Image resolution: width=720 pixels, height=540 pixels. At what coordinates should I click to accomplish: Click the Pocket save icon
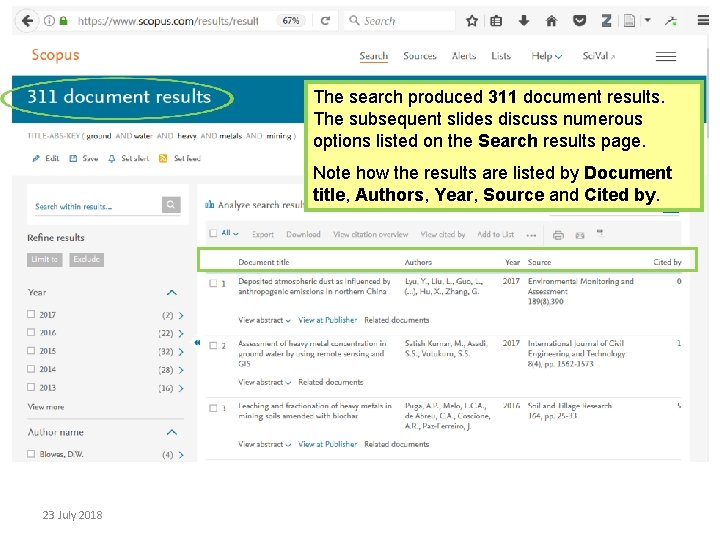pos(579,21)
